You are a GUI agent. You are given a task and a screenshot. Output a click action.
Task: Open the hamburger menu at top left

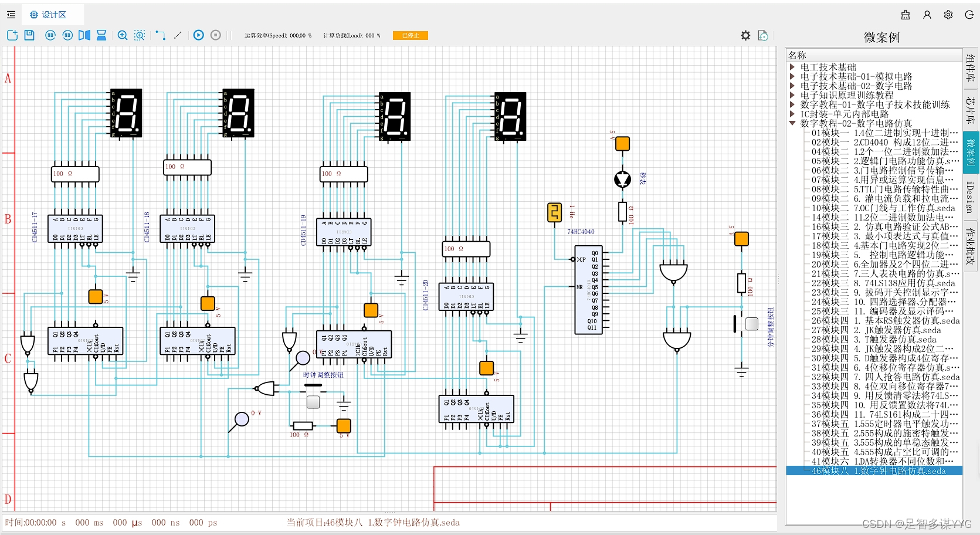click(11, 15)
